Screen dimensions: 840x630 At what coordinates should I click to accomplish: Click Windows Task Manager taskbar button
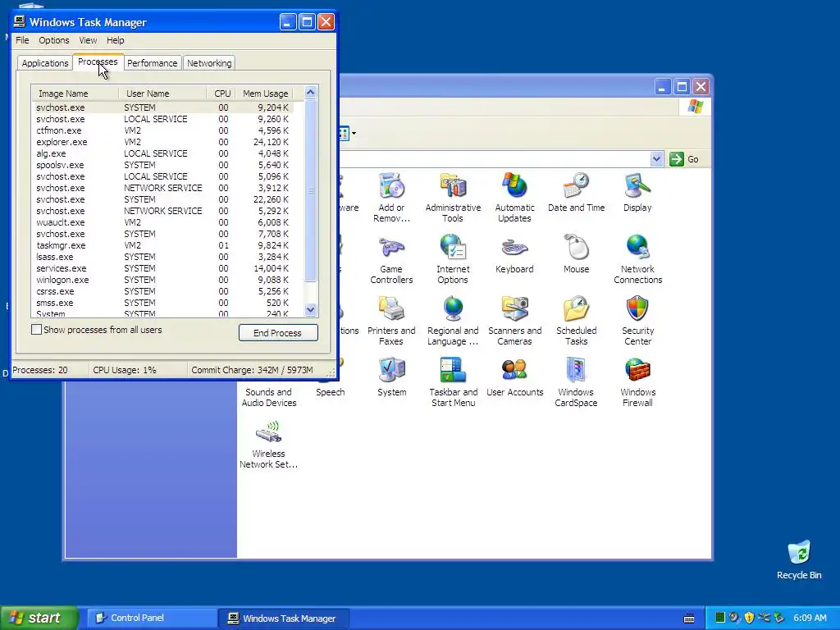click(x=284, y=618)
